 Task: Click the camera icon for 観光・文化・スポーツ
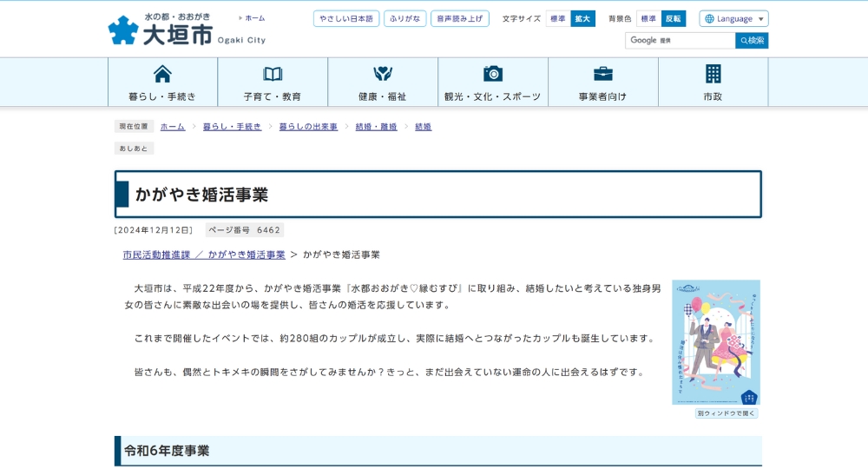click(x=493, y=74)
